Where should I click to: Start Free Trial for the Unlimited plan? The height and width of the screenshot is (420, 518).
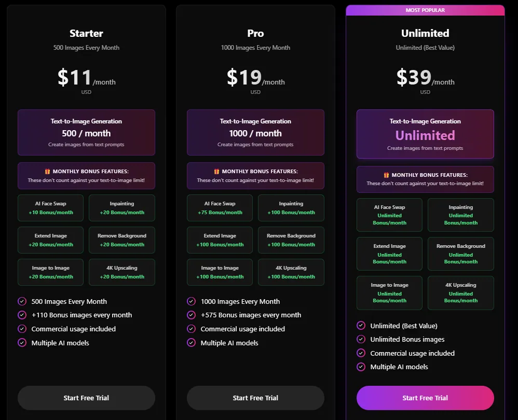425,398
